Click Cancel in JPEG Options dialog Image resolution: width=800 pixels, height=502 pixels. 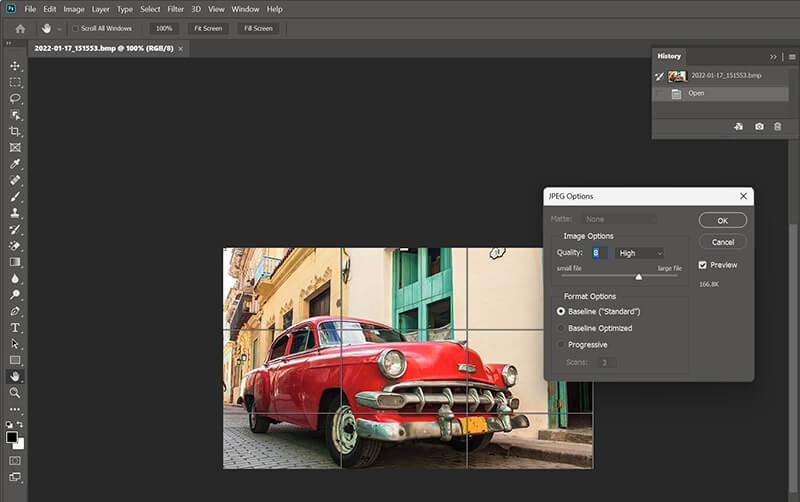[722, 242]
